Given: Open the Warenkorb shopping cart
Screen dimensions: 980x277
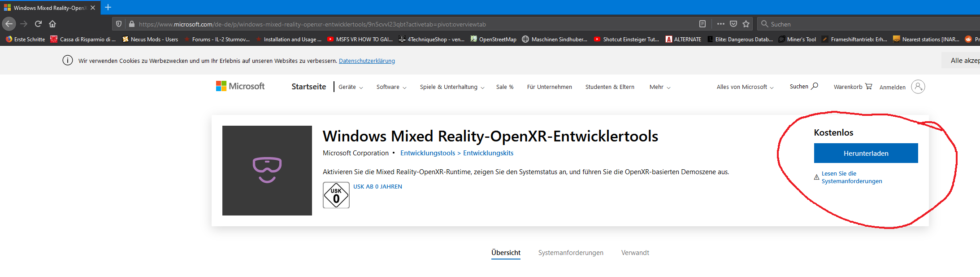Looking at the screenshot, I should (853, 87).
